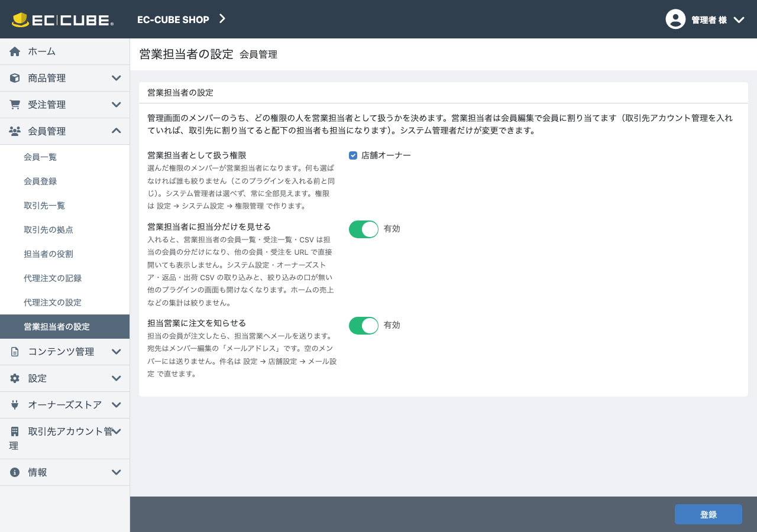
Task: Click the 営業担当者として扱う権限 label
Action: pos(197,155)
